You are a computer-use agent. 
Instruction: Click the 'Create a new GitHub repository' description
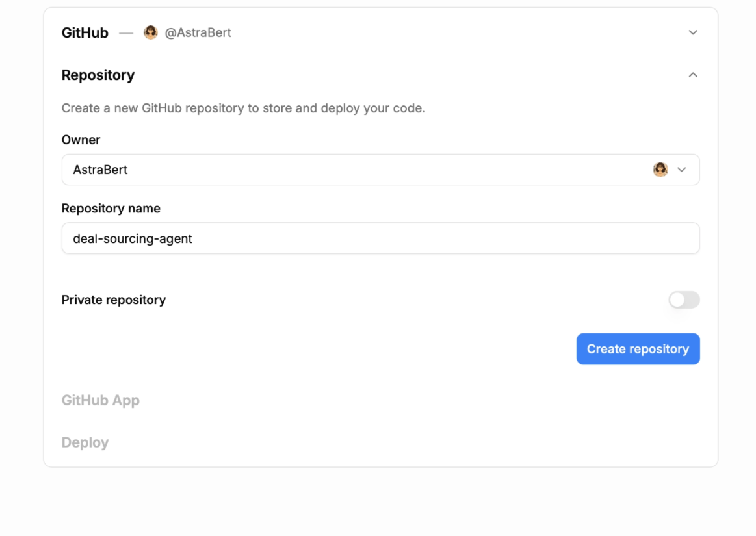coord(244,108)
